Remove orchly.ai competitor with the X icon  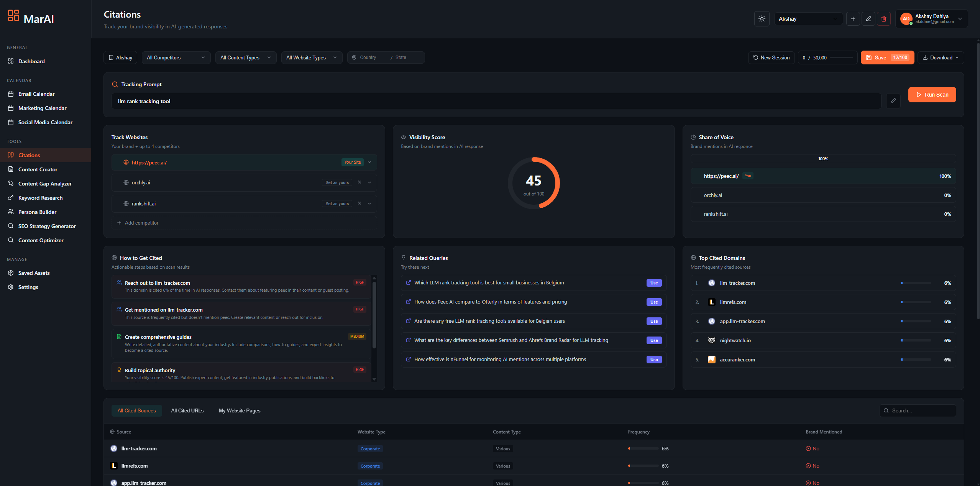click(359, 182)
